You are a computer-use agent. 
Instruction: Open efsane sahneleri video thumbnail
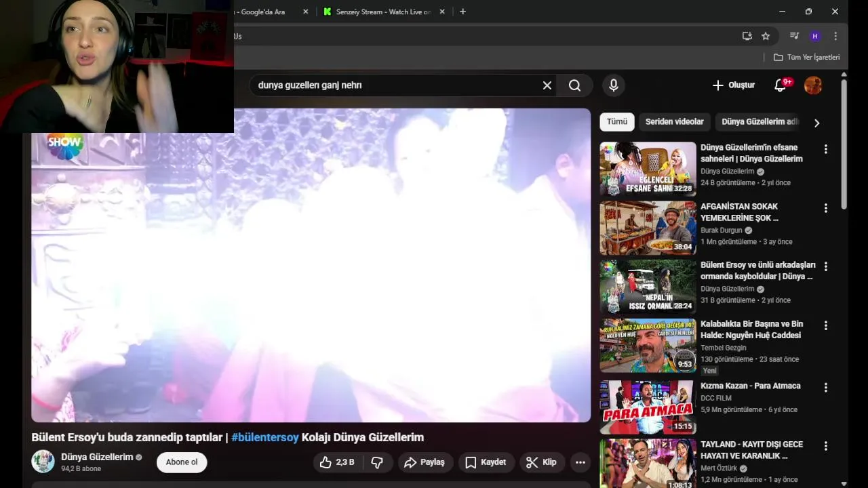[x=648, y=169]
